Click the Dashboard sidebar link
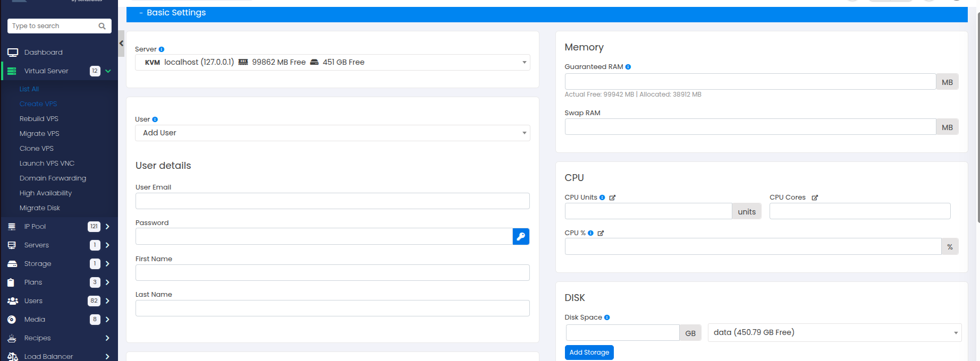The width and height of the screenshot is (980, 361). (x=43, y=53)
